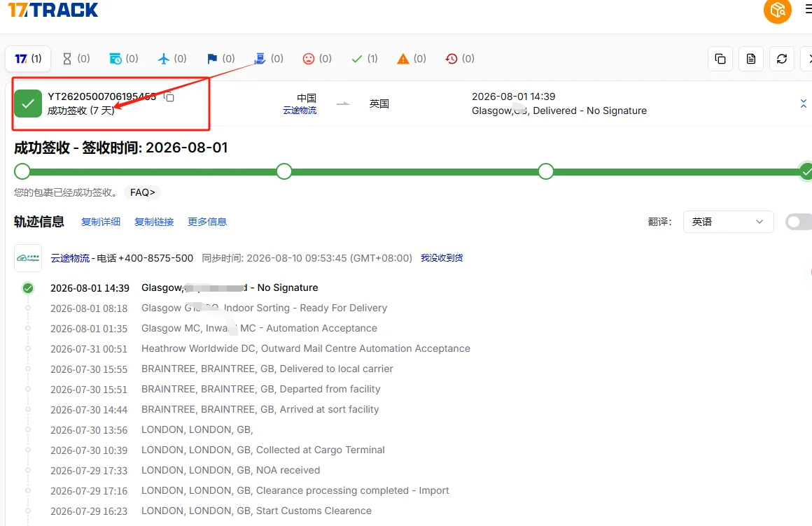Click the 我没收到货 link
Screen dimensions: 812x526
(x=442, y=258)
